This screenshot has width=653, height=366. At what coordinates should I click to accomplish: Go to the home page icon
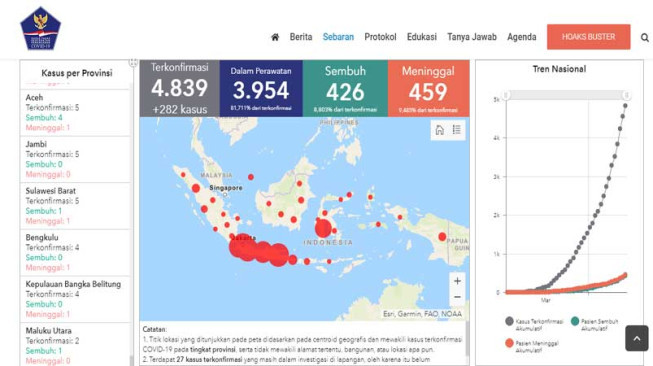point(275,37)
